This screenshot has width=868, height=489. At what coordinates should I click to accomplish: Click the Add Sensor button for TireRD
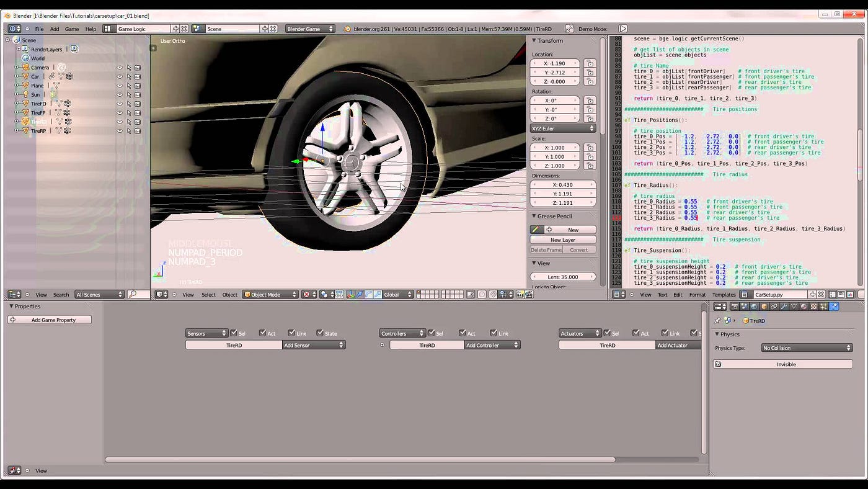(x=313, y=345)
